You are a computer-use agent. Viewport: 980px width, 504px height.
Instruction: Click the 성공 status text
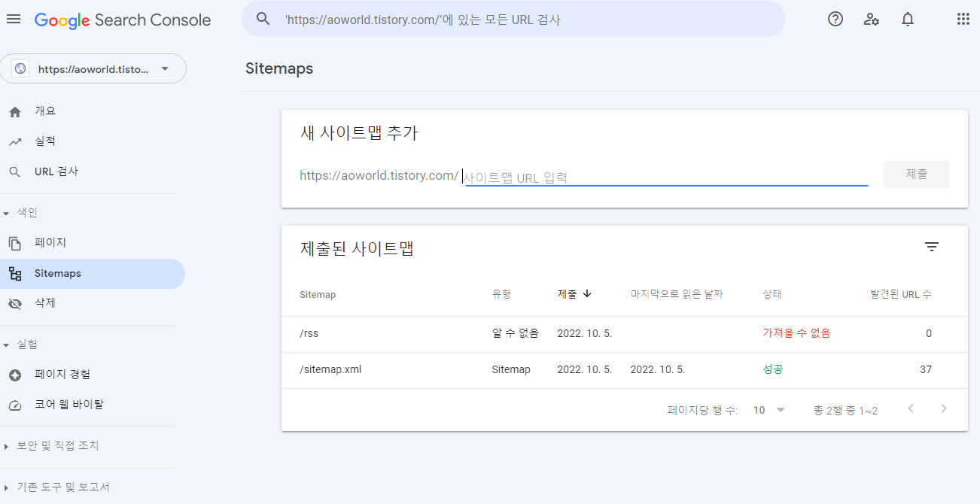pos(773,369)
